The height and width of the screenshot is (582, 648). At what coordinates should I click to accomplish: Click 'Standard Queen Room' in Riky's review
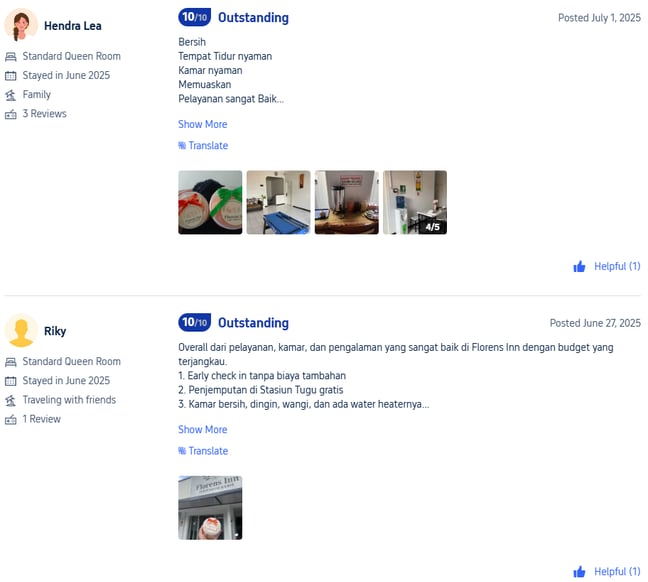(x=71, y=362)
